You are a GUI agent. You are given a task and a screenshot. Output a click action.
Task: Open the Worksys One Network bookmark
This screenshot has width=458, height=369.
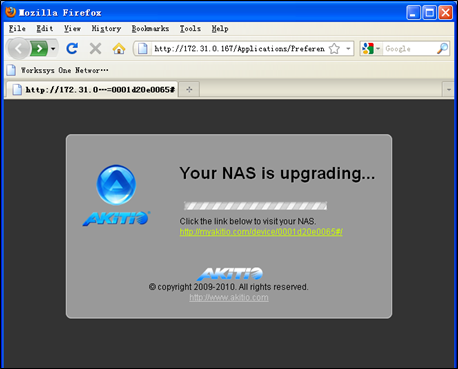[x=58, y=70]
